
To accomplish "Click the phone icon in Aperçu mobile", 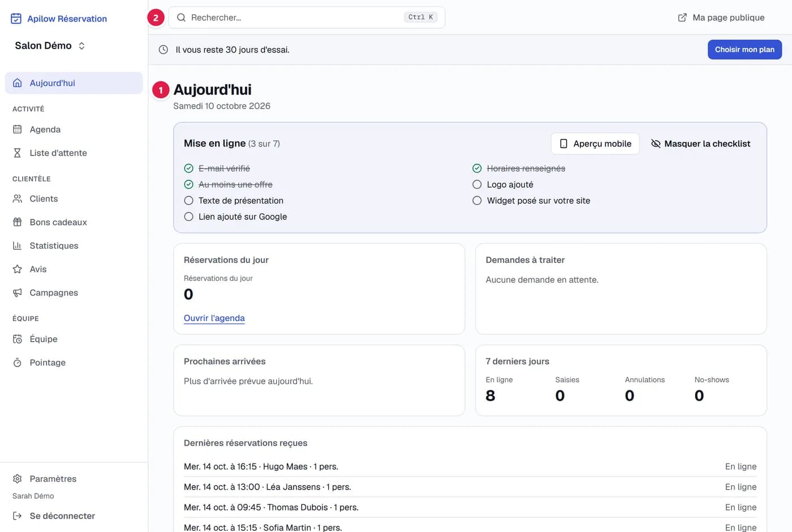I will click(563, 144).
